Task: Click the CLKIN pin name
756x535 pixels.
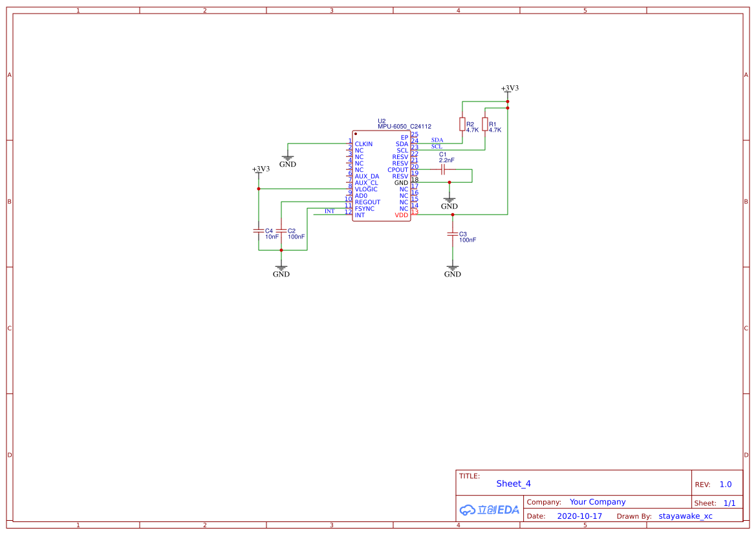Action: click(363, 144)
